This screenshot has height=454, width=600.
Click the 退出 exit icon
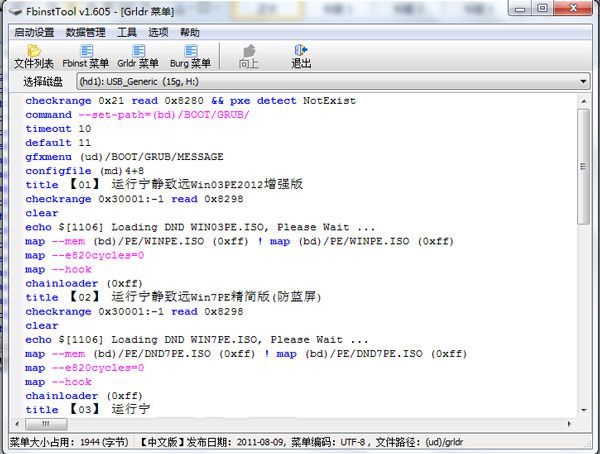coord(301,56)
